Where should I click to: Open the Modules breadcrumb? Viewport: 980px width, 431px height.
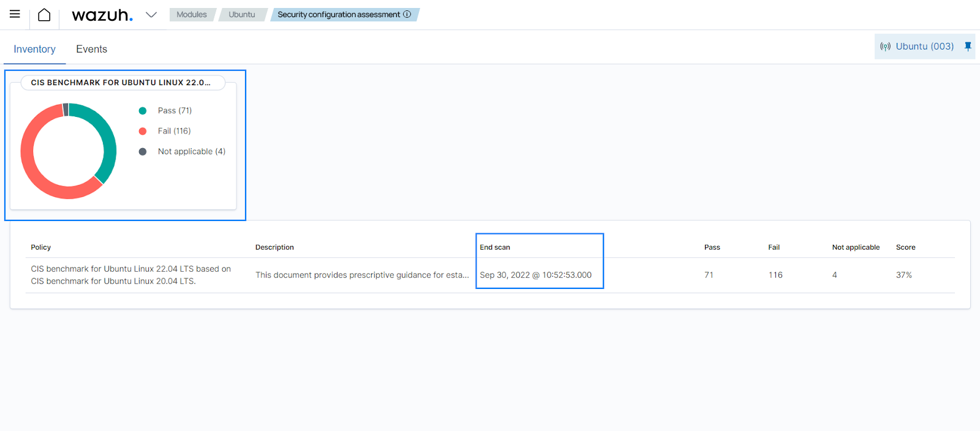(192, 15)
